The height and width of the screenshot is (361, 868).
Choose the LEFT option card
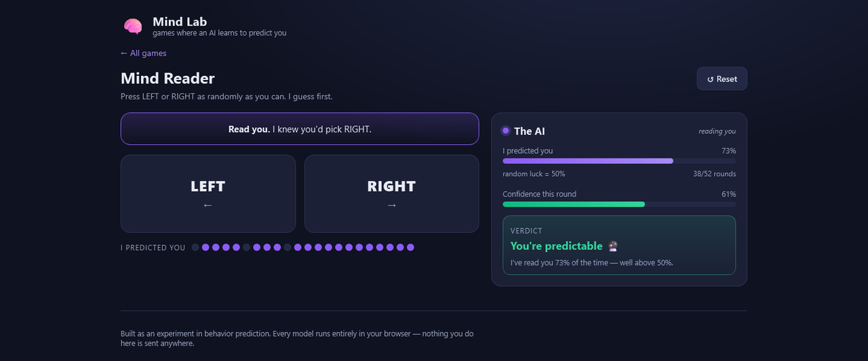coord(208,194)
